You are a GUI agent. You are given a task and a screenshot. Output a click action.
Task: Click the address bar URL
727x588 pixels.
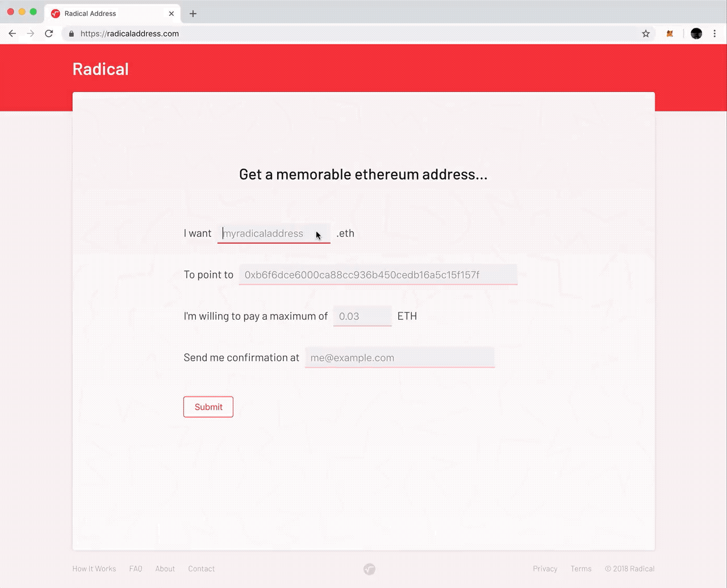(x=129, y=34)
